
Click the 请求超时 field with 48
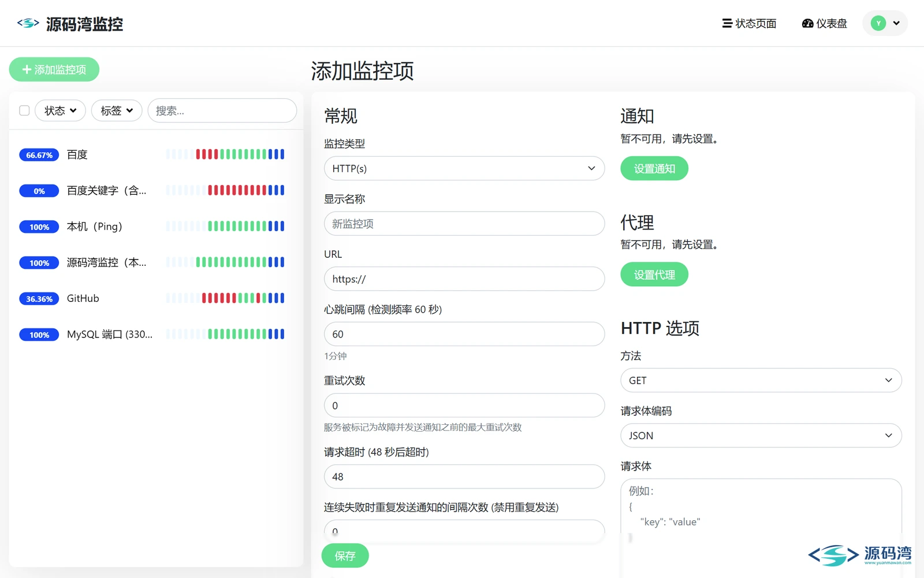pyautogui.click(x=464, y=477)
